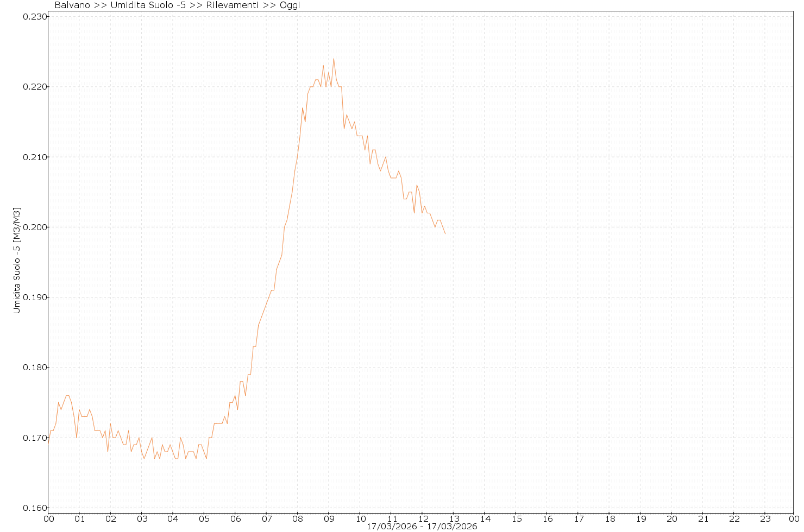Click the first data point at hour 00
804x532 pixels.
click(48, 444)
